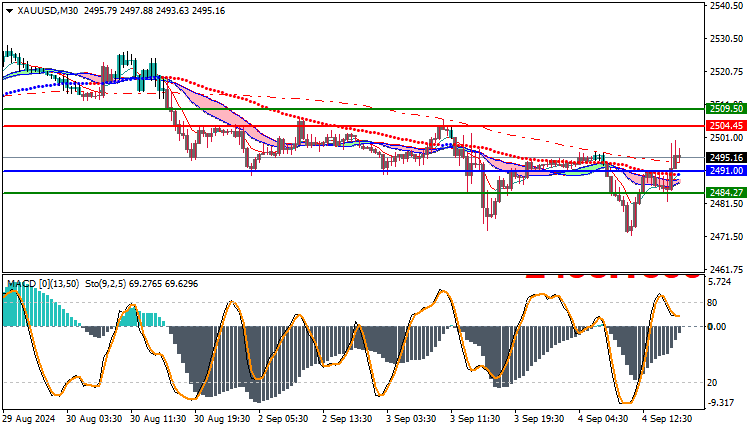
Task: Click the 2 Sep 13:30 time label
Action: coord(347,419)
